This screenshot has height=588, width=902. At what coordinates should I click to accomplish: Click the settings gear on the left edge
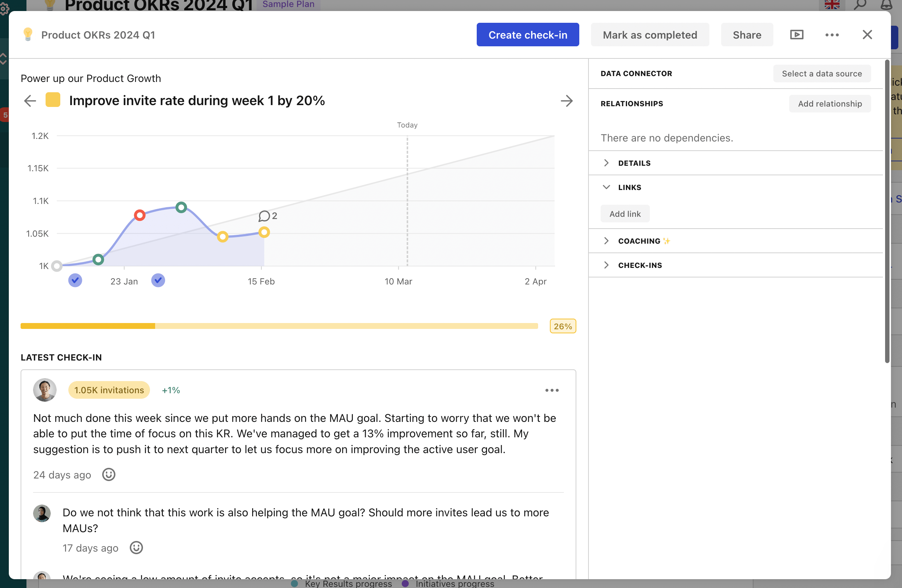tap(5, 9)
